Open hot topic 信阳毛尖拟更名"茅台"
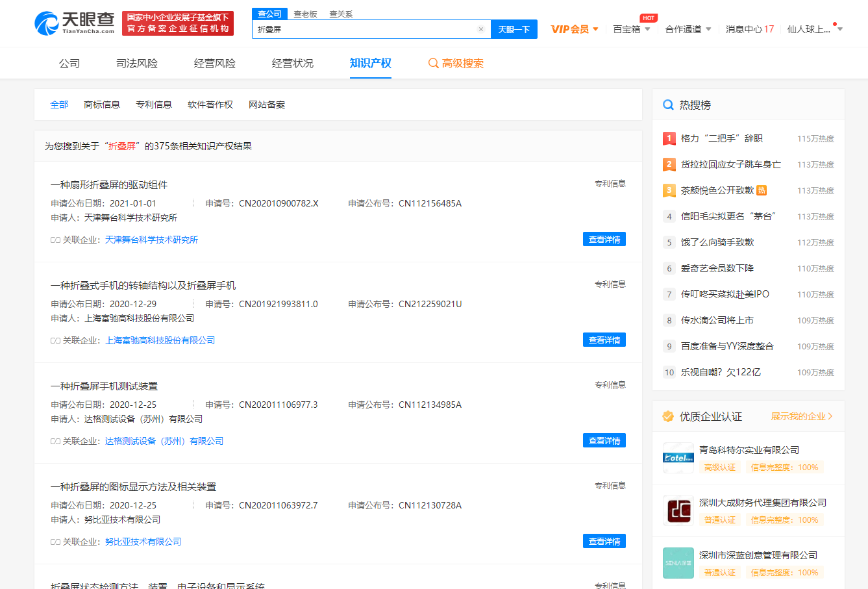The image size is (868, 589). click(x=728, y=216)
